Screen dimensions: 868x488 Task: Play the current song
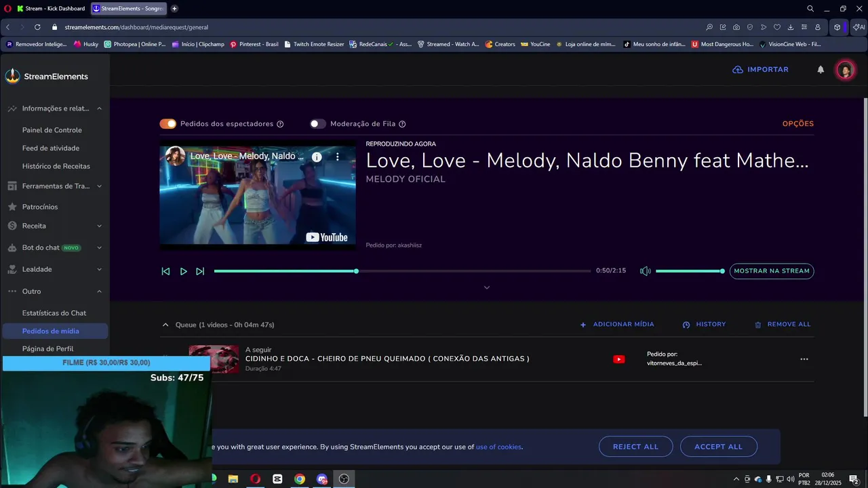click(x=183, y=271)
